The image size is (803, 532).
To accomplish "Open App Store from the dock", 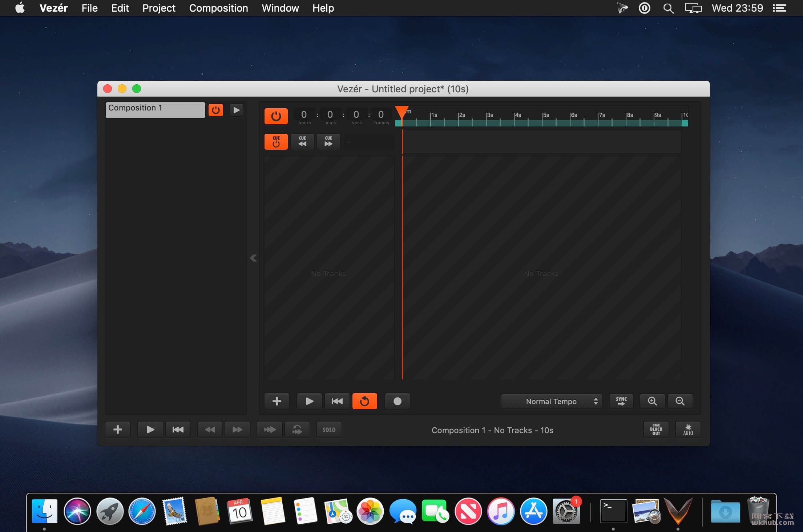I will point(533,511).
